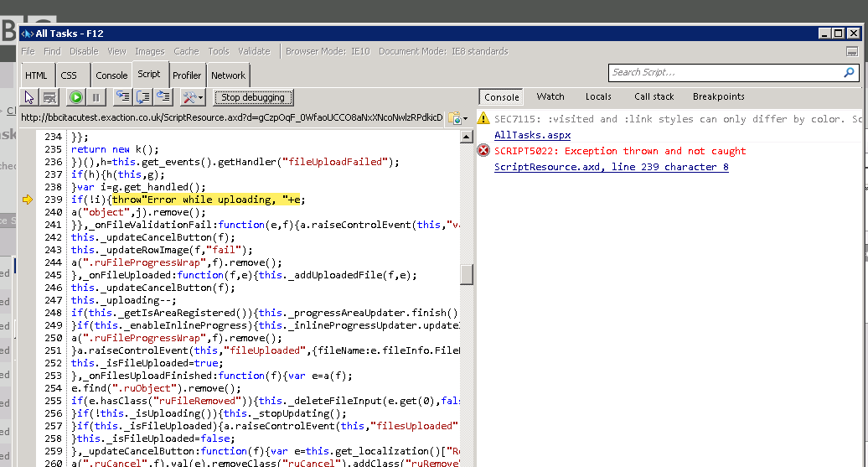
Task: Select element by click arrow tool
Action: click(28, 97)
